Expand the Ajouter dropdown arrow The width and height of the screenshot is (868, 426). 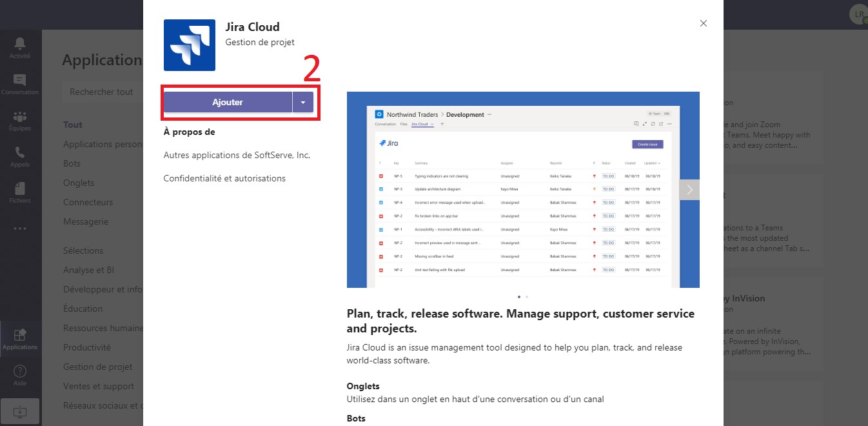coord(303,102)
